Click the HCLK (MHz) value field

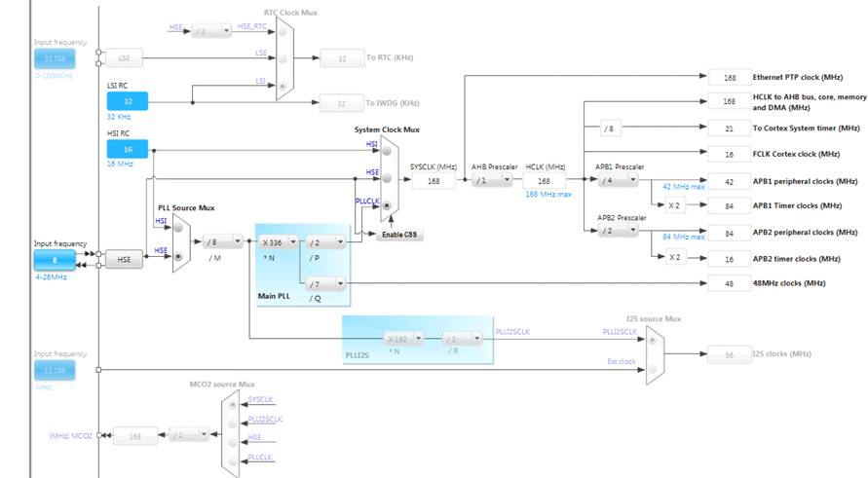tap(544, 181)
